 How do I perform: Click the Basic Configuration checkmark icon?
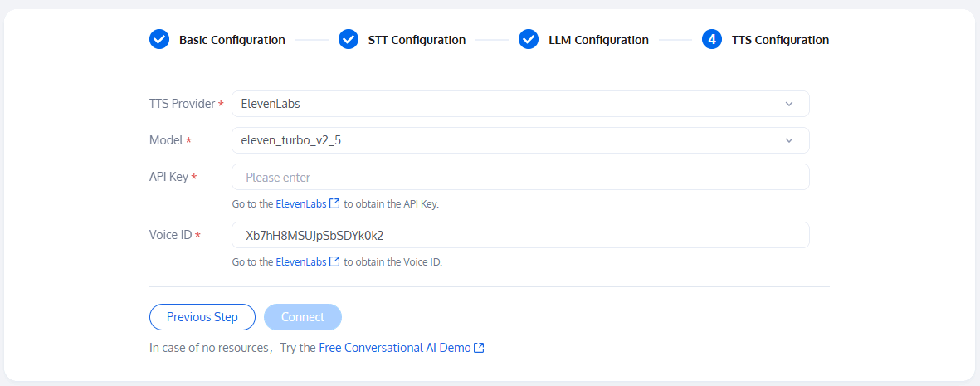pos(159,39)
